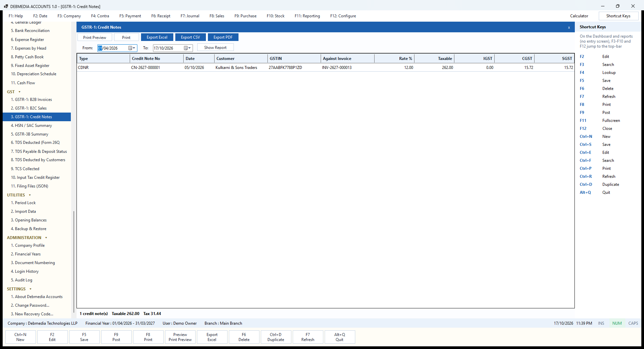
Task: Open GSTR-3B Summary in sidebar
Action: pos(37,134)
